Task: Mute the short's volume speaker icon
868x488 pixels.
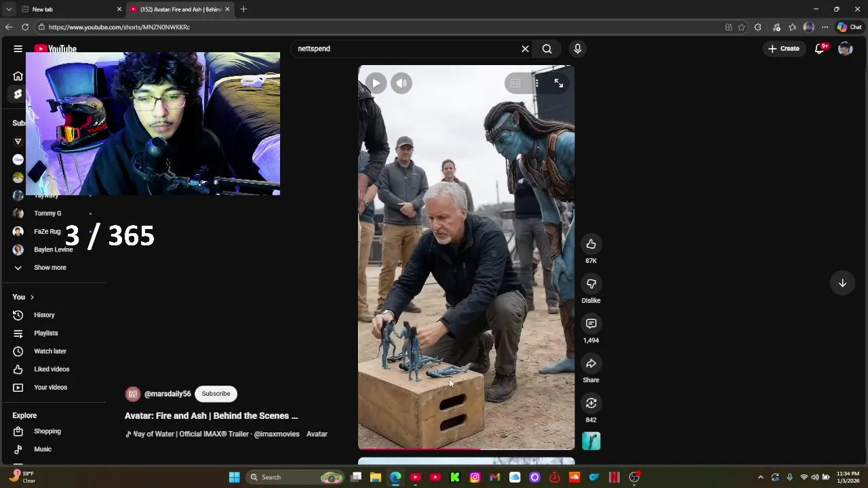Action: click(401, 83)
